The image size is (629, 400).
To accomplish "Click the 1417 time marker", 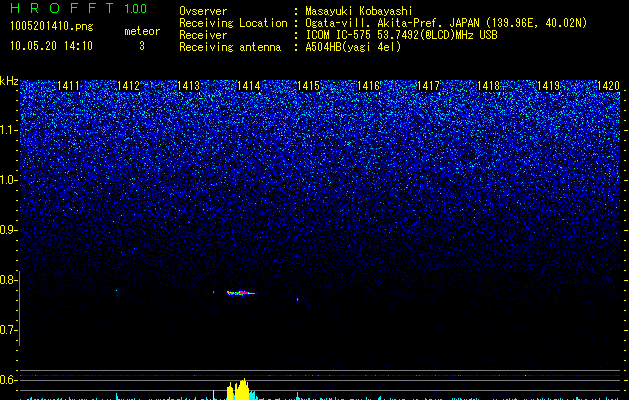I will 428,86.
